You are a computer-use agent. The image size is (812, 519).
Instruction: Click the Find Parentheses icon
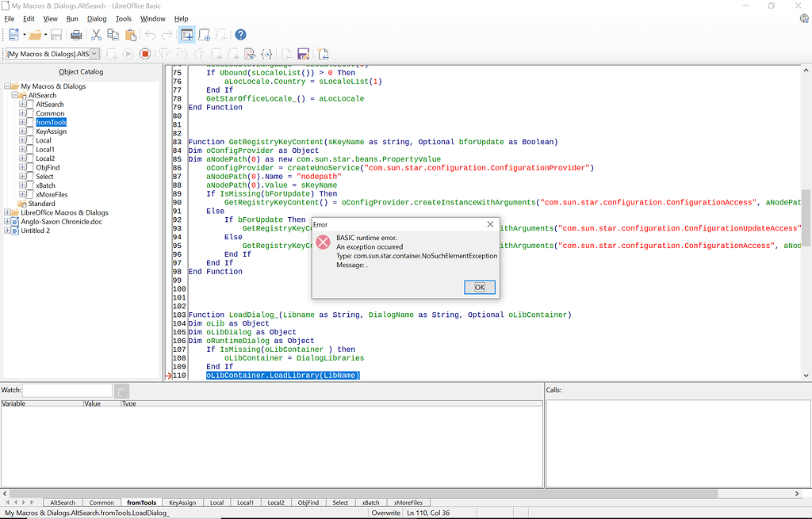click(267, 54)
